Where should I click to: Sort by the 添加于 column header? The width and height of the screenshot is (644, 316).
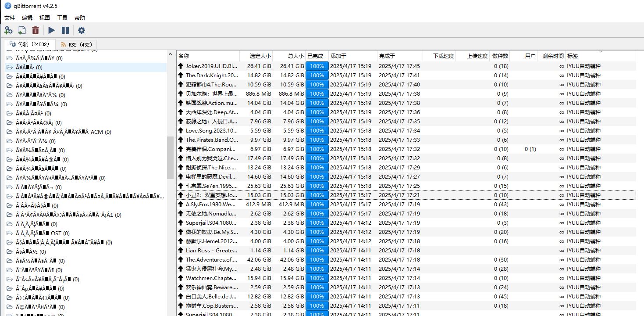[x=353, y=56]
